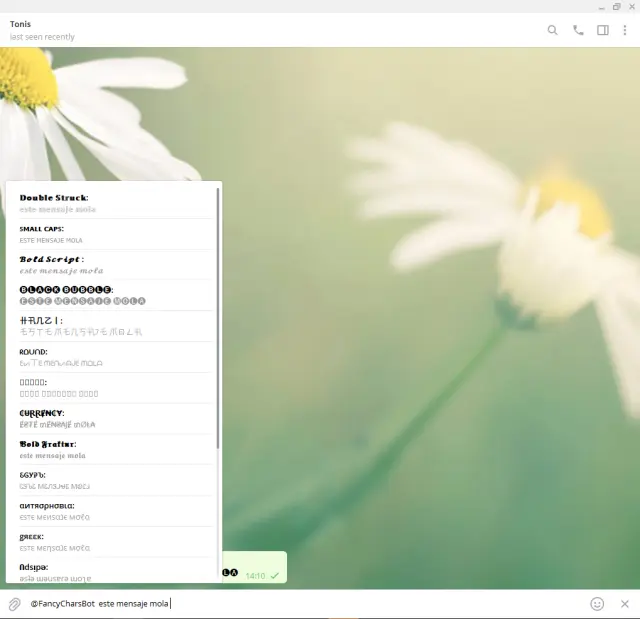Select the Antrophobia style result
The image size is (640, 619).
coord(110,511)
